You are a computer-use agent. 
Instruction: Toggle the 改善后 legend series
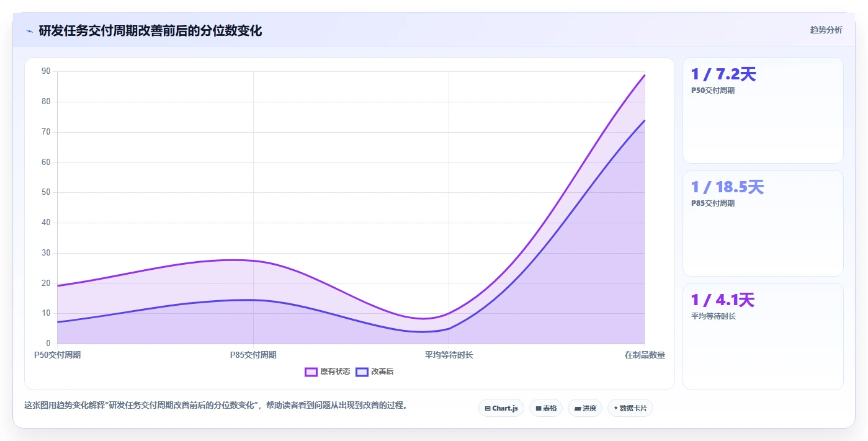click(375, 372)
